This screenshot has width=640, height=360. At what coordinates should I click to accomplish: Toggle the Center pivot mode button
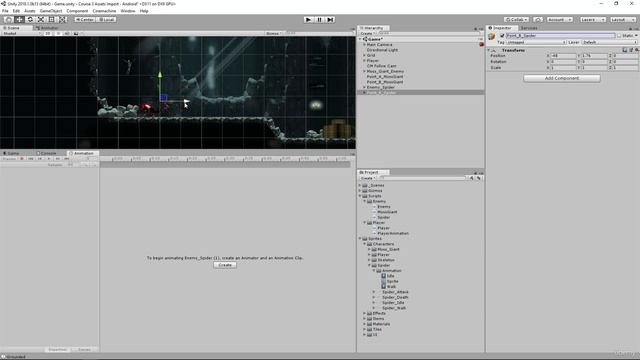84,20
